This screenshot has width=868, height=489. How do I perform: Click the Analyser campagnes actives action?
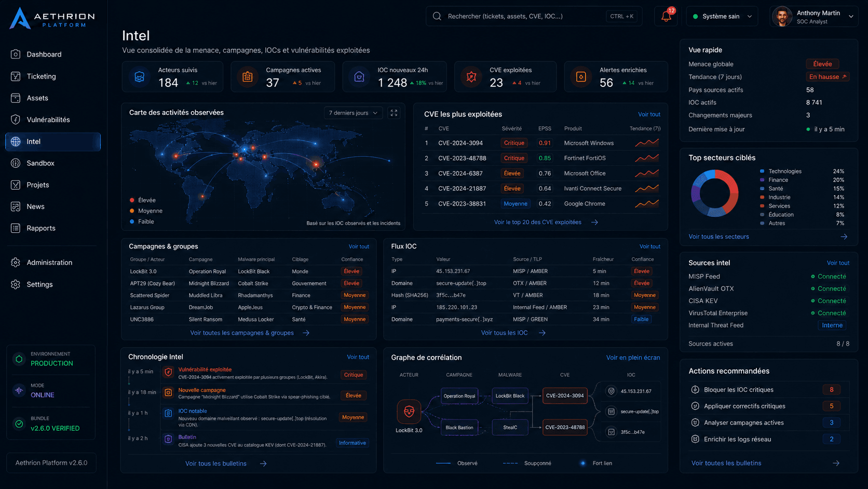point(769,423)
